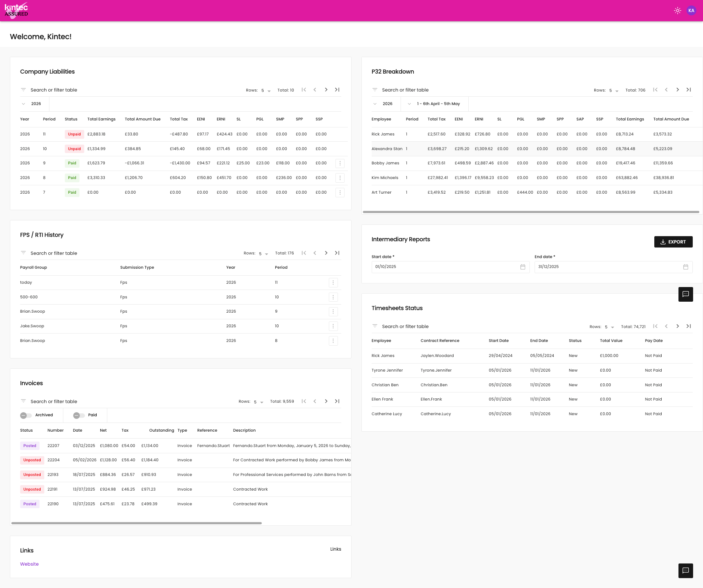Toggle the light/dark theme sun icon
Image resolution: width=703 pixels, height=588 pixels.
coord(677,11)
